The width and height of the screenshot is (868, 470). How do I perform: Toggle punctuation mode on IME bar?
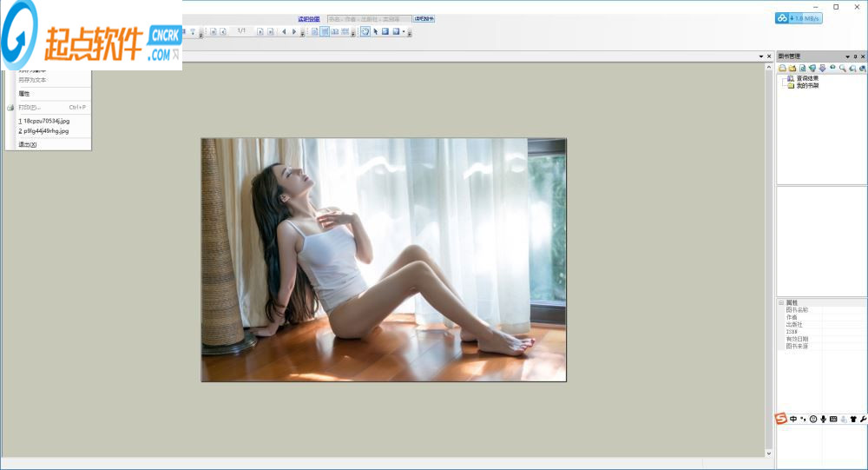coord(803,419)
